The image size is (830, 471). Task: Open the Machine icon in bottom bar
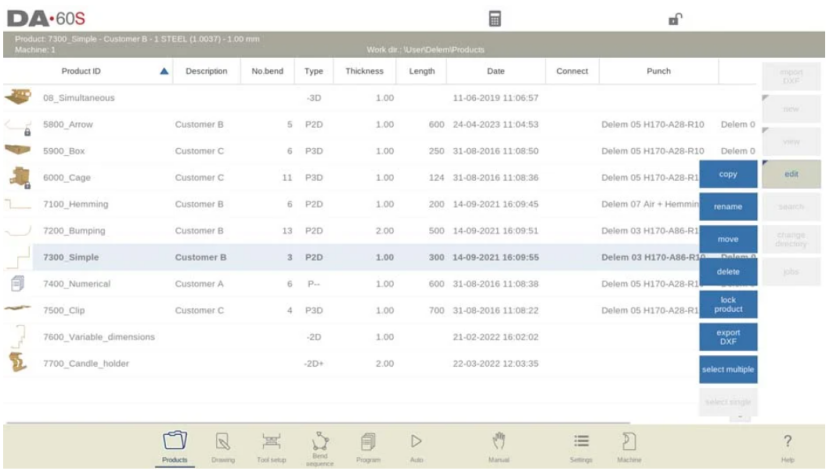tap(629, 445)
